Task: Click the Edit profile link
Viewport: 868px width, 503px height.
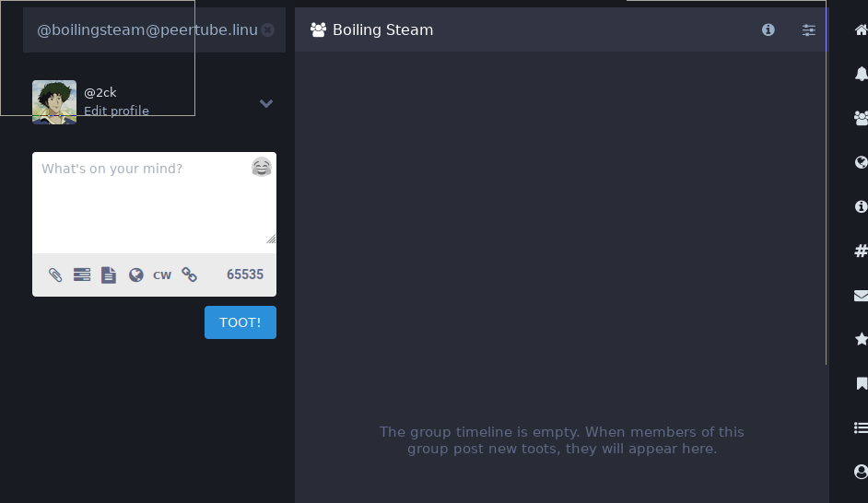Action: pos(116,111)
